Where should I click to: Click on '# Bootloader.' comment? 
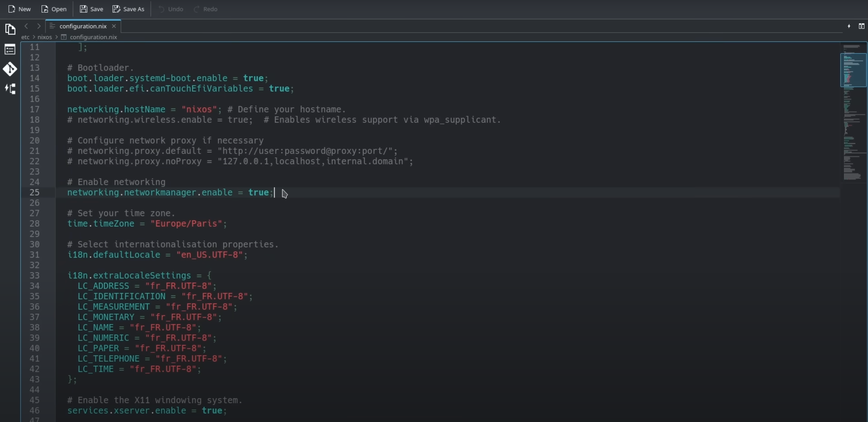coord(100,68)
